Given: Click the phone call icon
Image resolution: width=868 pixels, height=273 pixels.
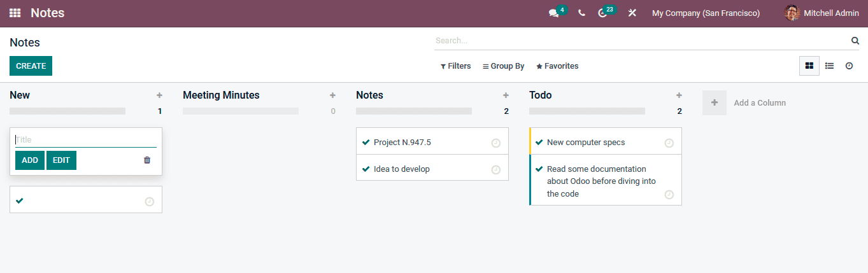Looking at the screenshot, I should coord(581,13).
